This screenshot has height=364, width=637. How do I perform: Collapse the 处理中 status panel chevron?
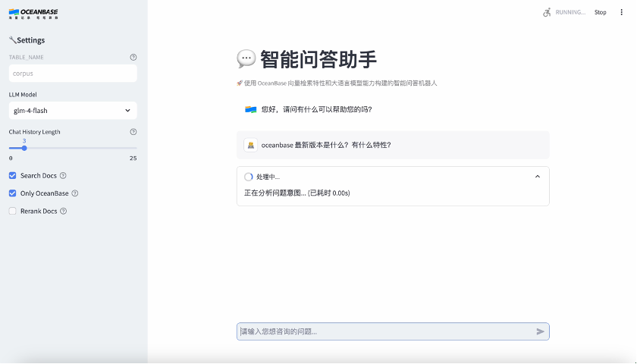pos(538,177)
